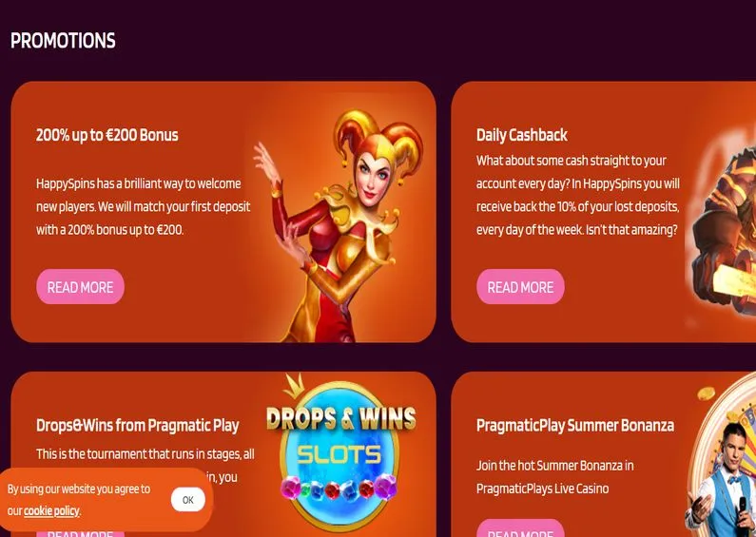Screen dimensions: 756x537
Task: Click the welcome bonus description text
Action: (144, 206)
